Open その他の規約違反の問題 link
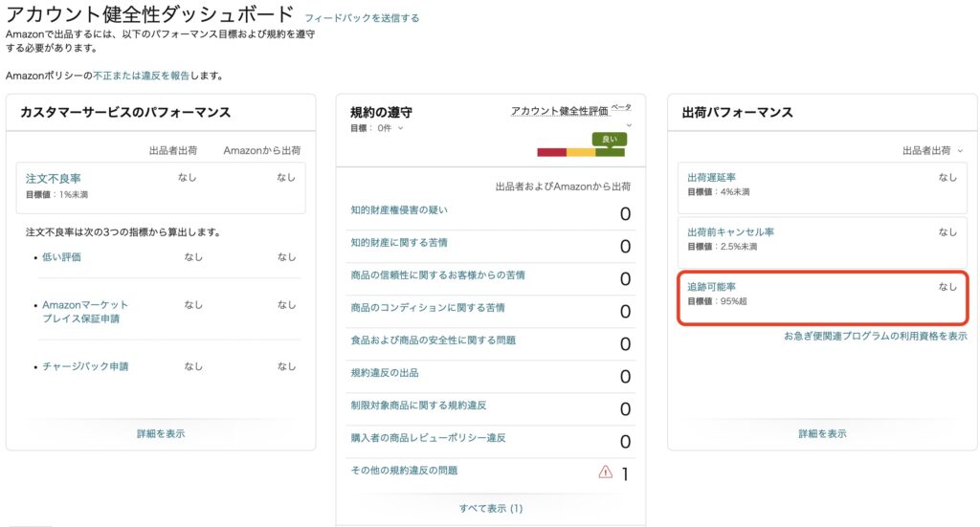Screen dimensions: 980x527 [x=404, y=471]
